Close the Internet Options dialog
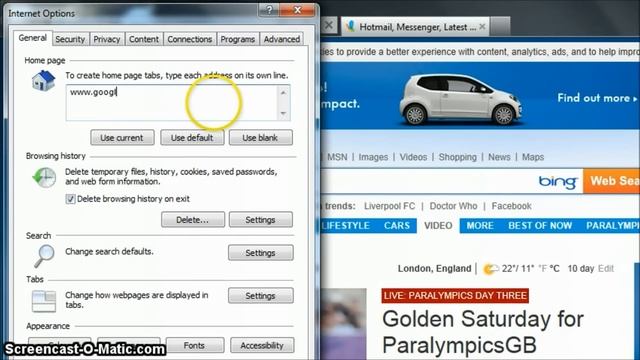 (x=298, y=9)
